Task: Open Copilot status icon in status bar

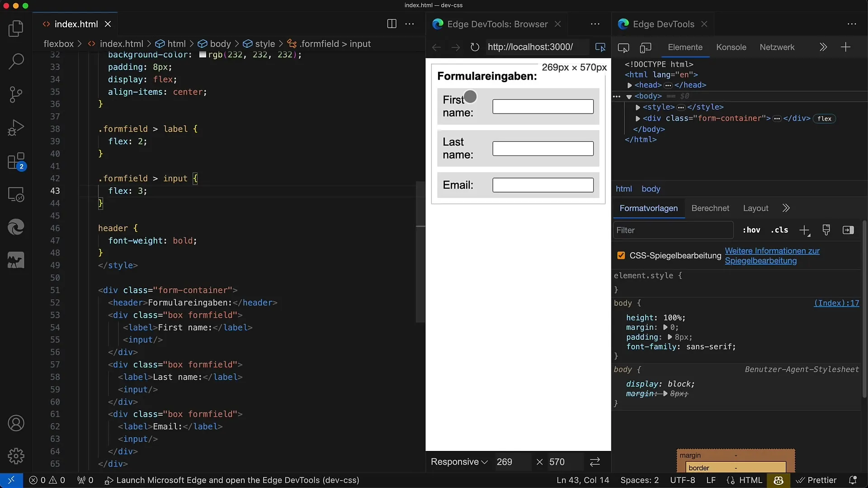Action: 778,480
